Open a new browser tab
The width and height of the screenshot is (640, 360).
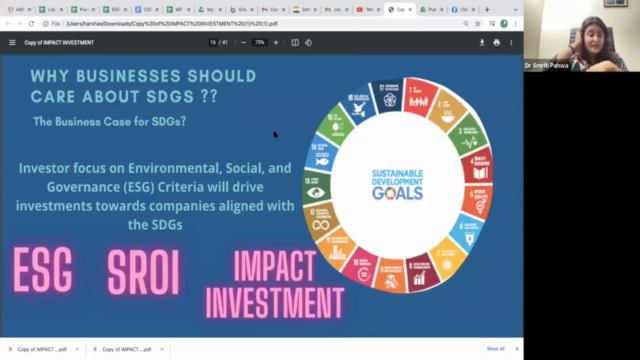pos(487,9)
